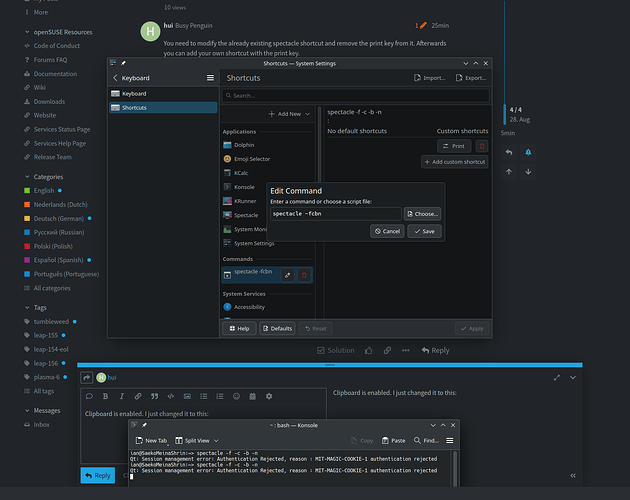Click Add custom shortcut

click(x=455, y=162)
